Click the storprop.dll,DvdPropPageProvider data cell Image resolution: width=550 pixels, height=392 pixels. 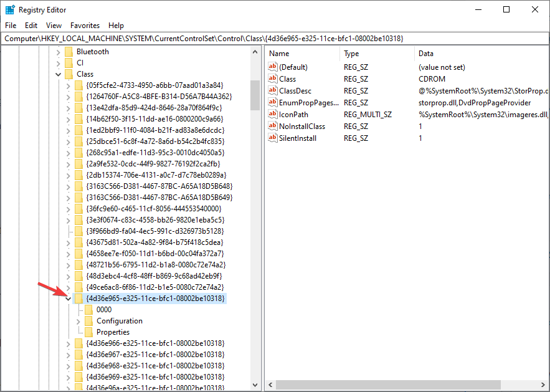coord(475,103)
